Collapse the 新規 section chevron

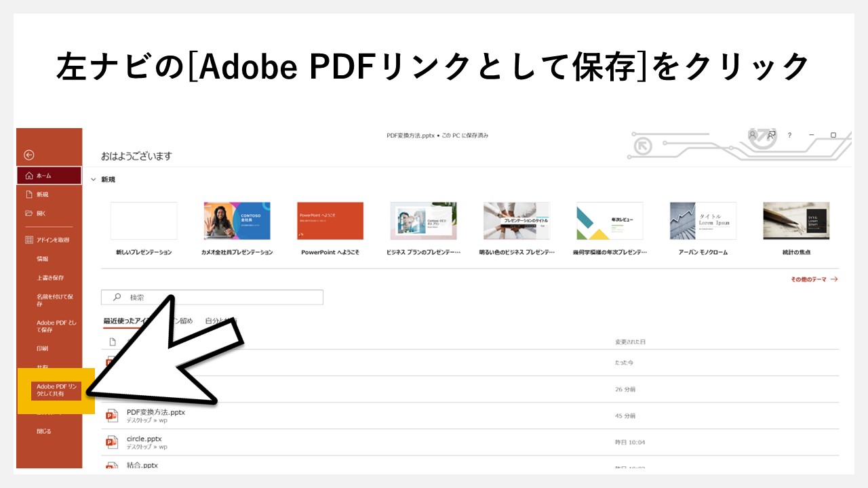pos(94,179)
